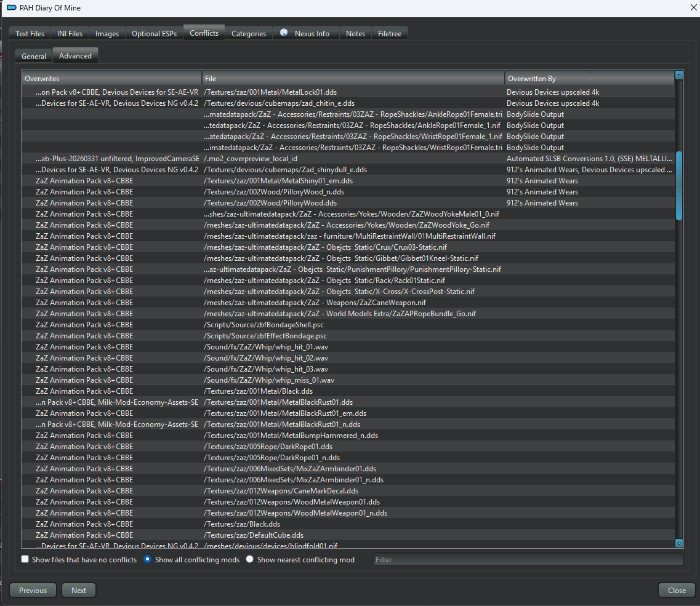Click the Nexus globe icon on the Nexus Info tab

(284, 33)
